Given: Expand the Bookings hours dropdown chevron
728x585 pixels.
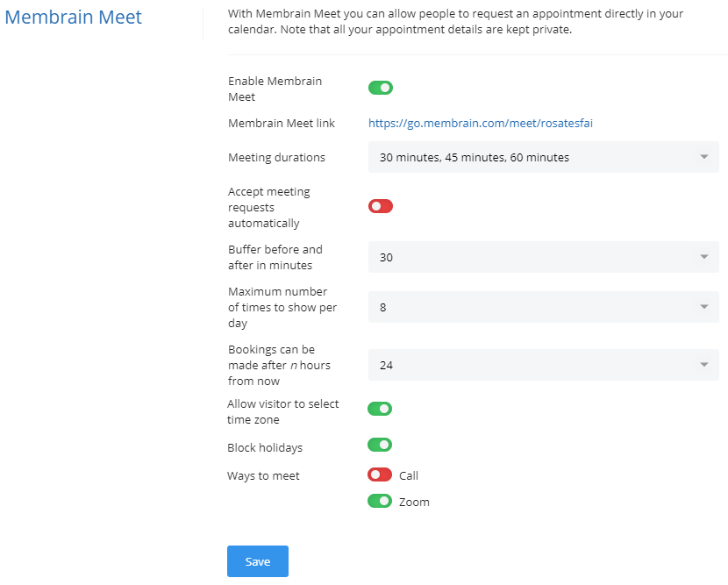Looking at the screenshot, I should [703, 365].
